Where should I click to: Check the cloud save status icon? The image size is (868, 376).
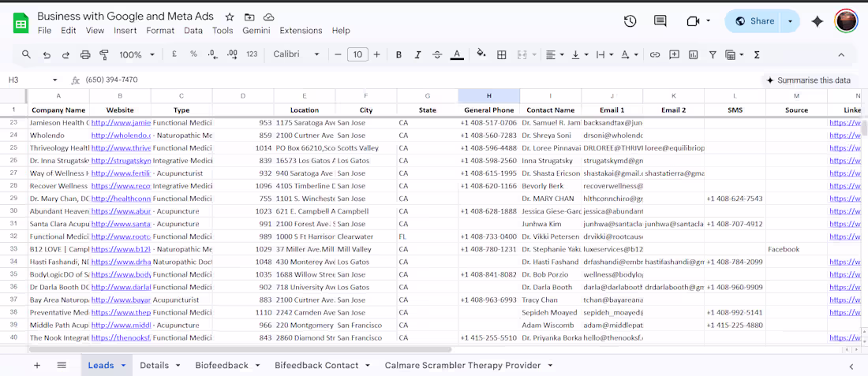pyautogui.click(x=268, y=17)
